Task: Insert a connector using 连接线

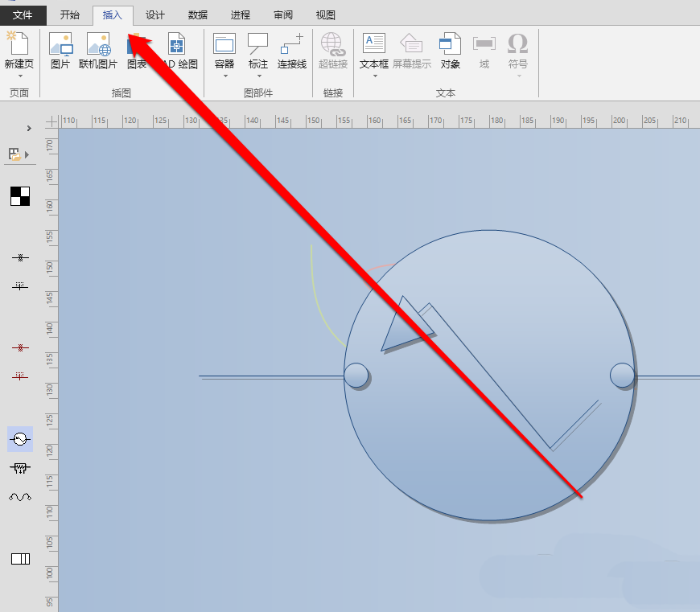Action: (291, 50)
